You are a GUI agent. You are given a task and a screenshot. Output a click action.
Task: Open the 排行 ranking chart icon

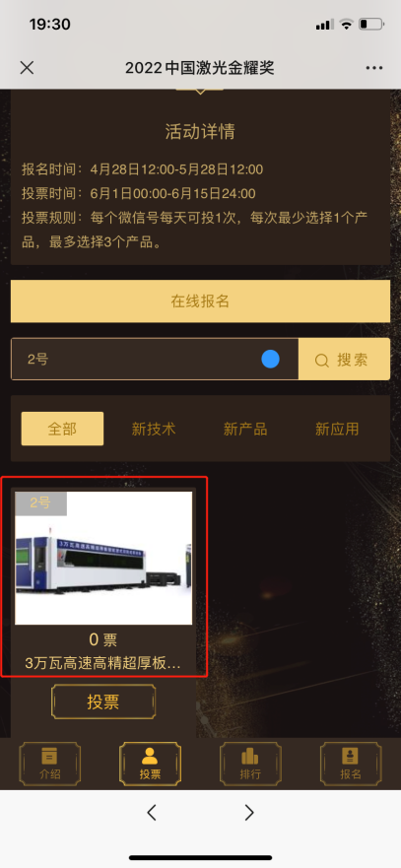pyautogui.click(x=250, y=765)
